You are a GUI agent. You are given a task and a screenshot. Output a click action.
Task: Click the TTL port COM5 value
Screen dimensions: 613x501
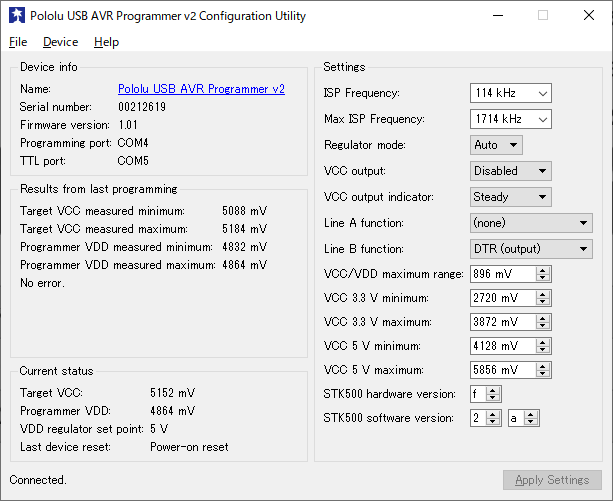133,161
